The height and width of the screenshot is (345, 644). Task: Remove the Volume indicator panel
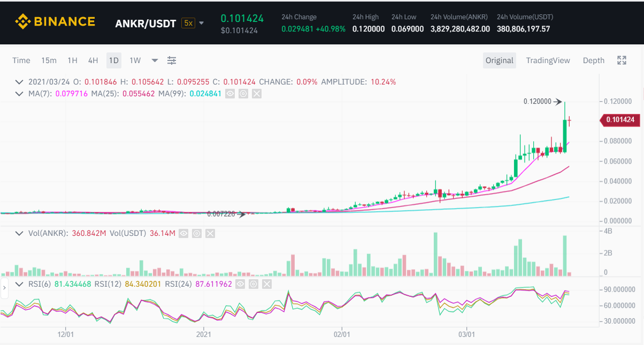point(210,233)
